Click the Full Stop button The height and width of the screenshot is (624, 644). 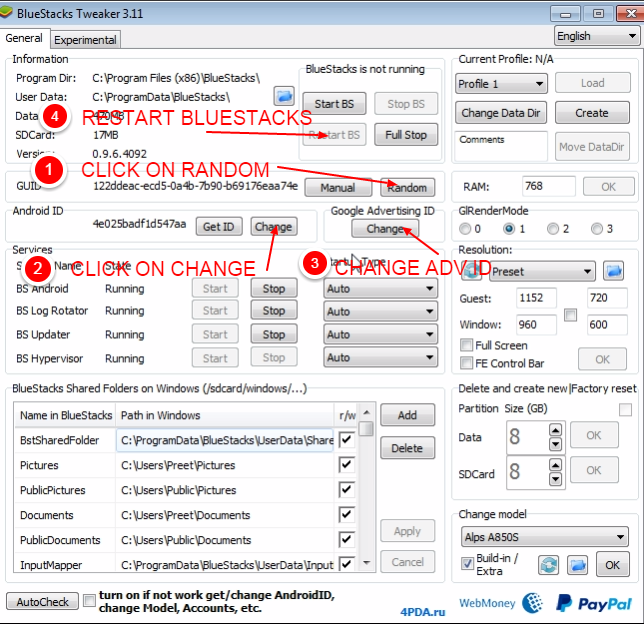click(x=406, y=135)
